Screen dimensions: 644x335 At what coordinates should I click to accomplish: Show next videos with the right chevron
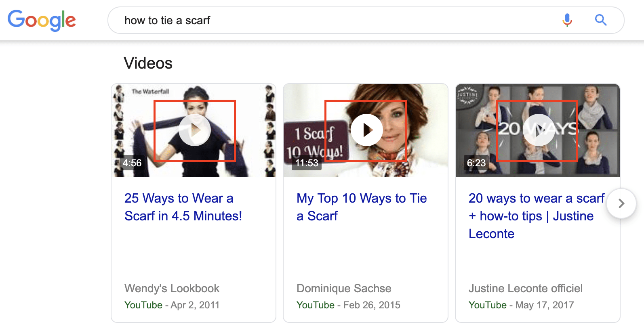coord(621,203)
